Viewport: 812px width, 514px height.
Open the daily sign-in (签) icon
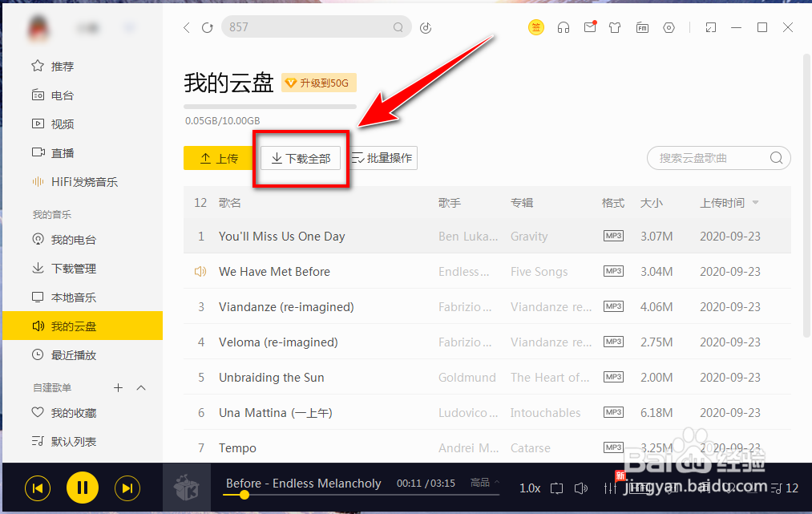pos(535,26)
